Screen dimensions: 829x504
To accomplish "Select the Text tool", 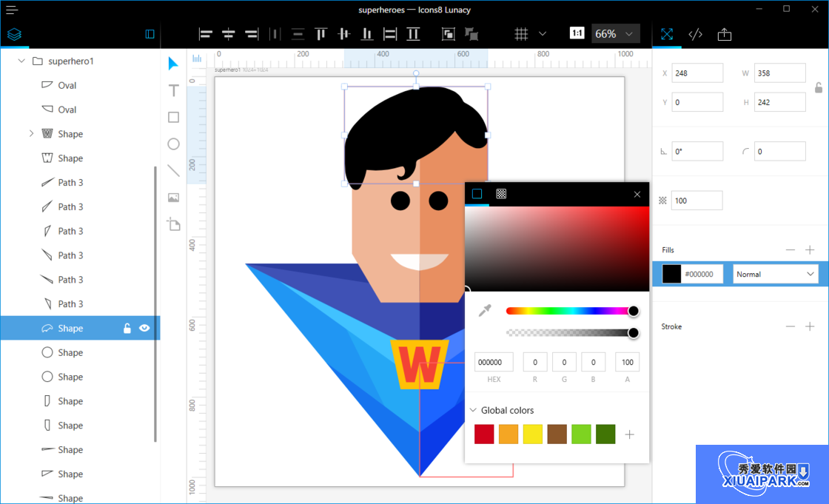I will pos(173,90).
